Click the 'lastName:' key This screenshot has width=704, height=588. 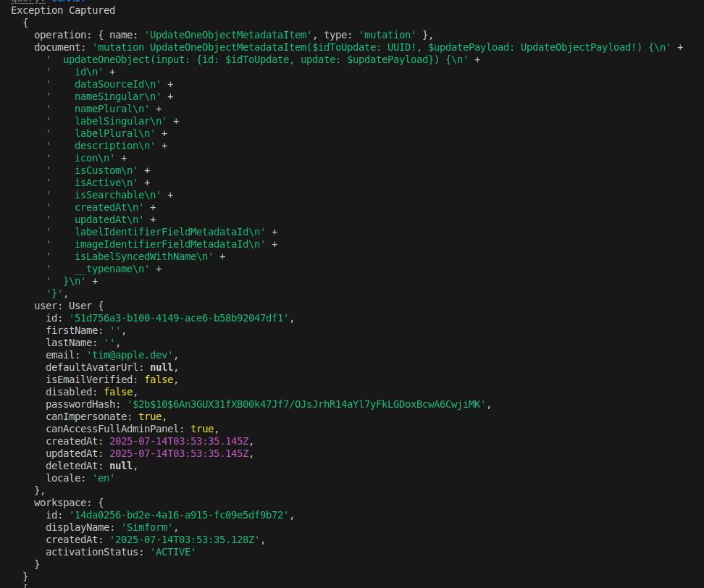point(72,343)
